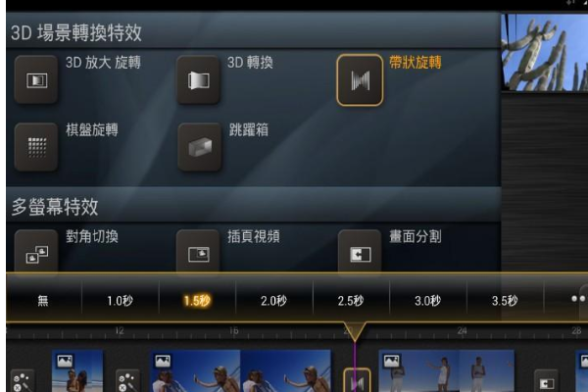Image resolution: width=588 pixels, height=392 pixels.
Task: Select the 跳躍箱 cube transition icon
Action: [x=200, y=147]
